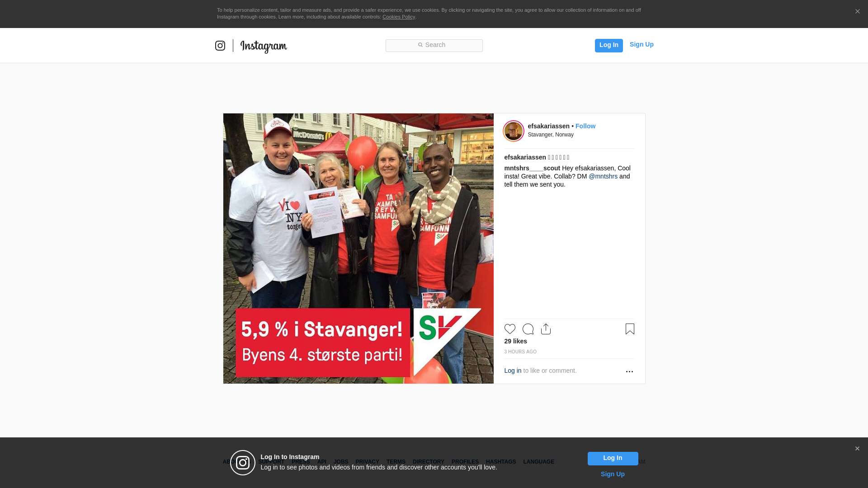Image resolution: width=868 pixels, height=488 pixels.
Task: Dismiss the cookie notice banner
Action: (857, 12)
